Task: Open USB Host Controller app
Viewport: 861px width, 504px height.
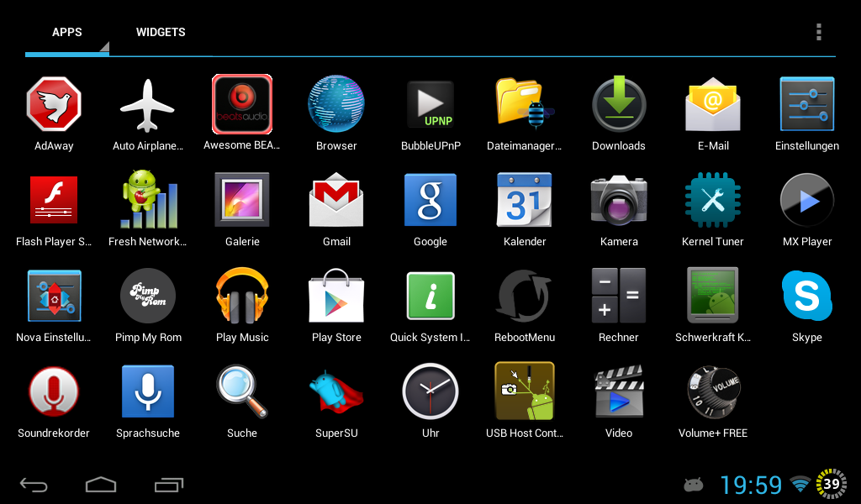Action: [x=525, y=391]
